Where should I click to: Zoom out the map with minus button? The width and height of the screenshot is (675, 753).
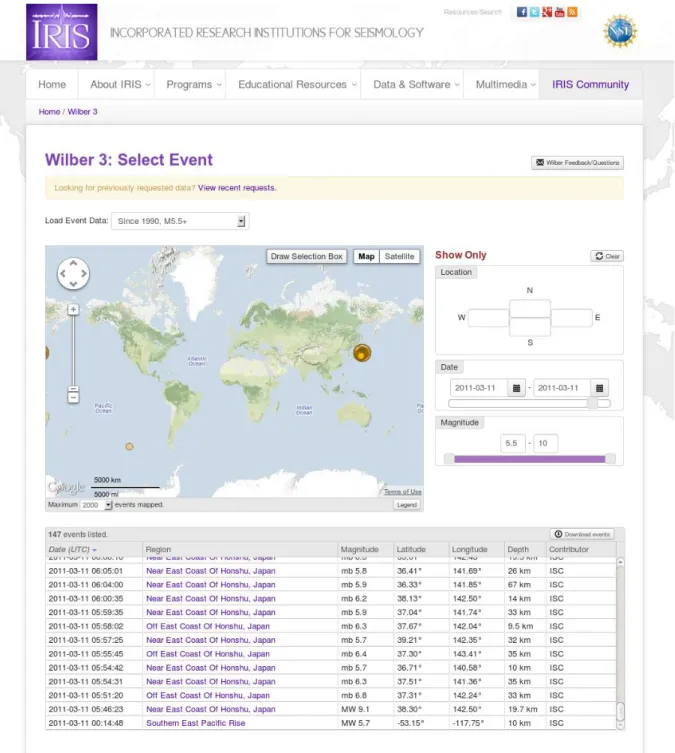tap(73, 398)
